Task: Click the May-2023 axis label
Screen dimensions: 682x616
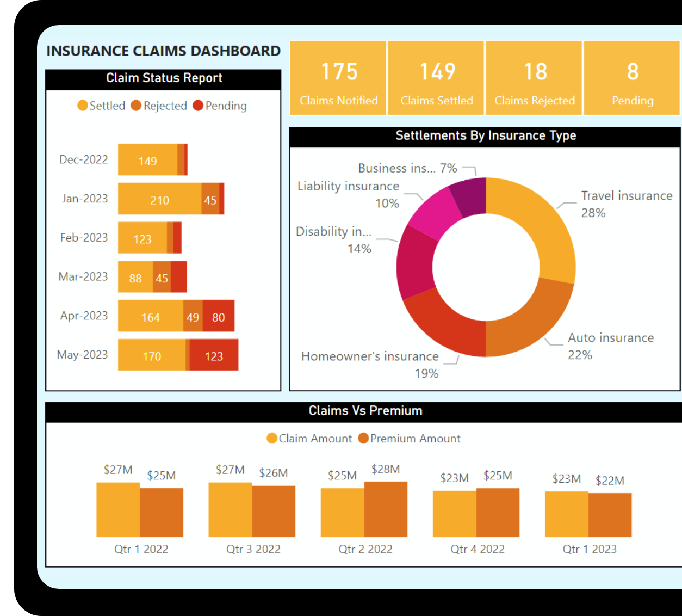Action: 83,355
